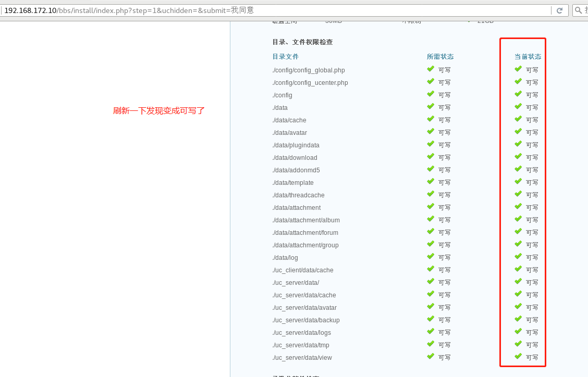Click the search magnifier icon
Image resolution: width=588 pixels, height=377 pixels.
(x=579, y=10)
